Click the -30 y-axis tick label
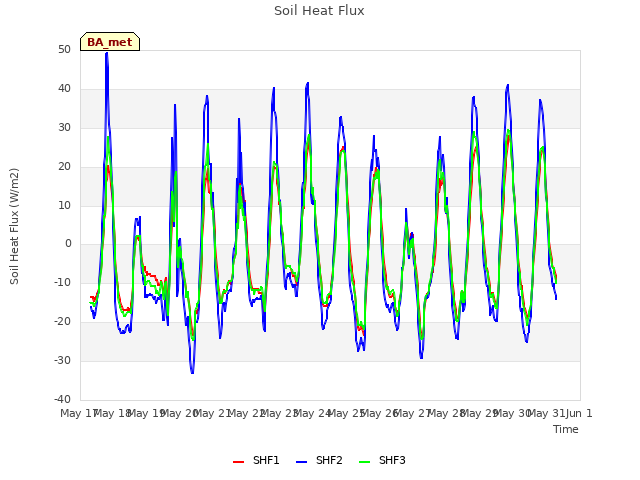This screenshot has width=640, height=480. 63,360
